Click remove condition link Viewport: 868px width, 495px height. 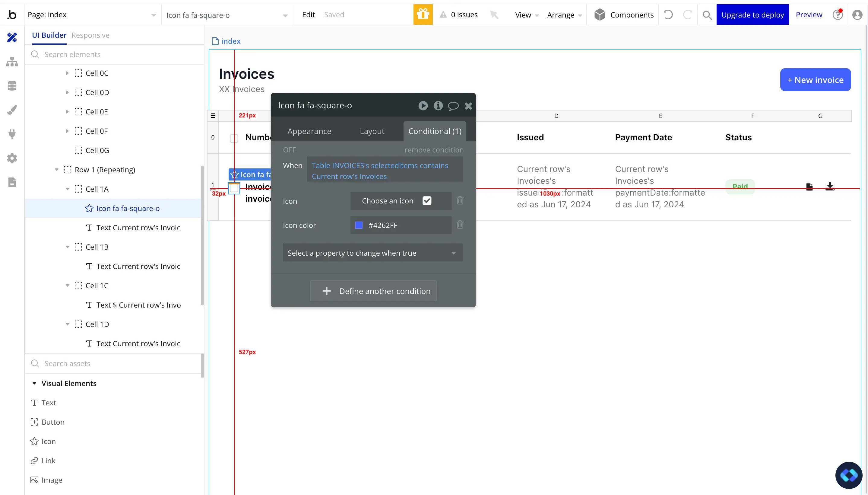pos(434,150)
